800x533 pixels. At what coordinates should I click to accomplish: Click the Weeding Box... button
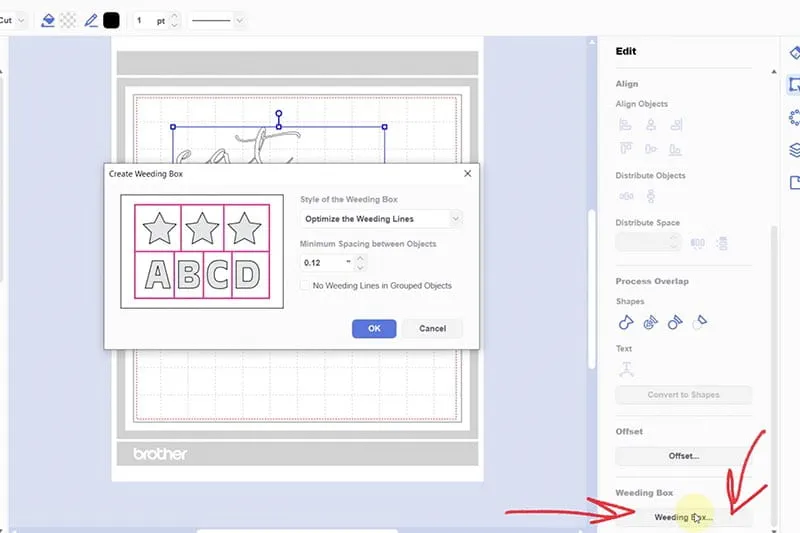pos(683,518)
